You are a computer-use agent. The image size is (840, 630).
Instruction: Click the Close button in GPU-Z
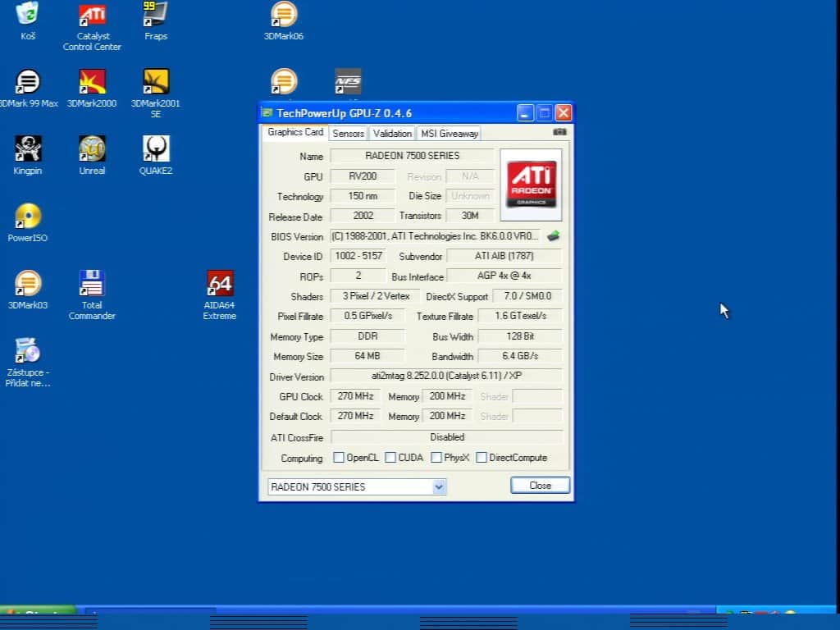point(540,486)
